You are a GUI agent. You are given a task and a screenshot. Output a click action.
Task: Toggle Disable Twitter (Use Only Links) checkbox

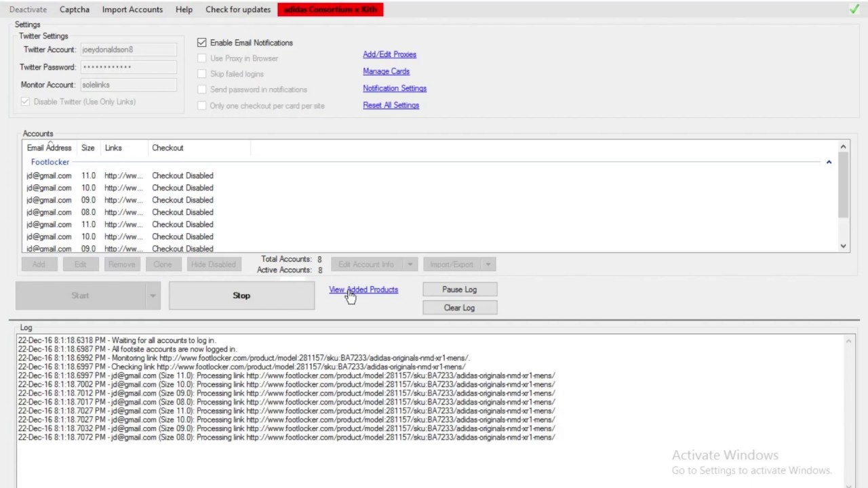coord(25,102)
